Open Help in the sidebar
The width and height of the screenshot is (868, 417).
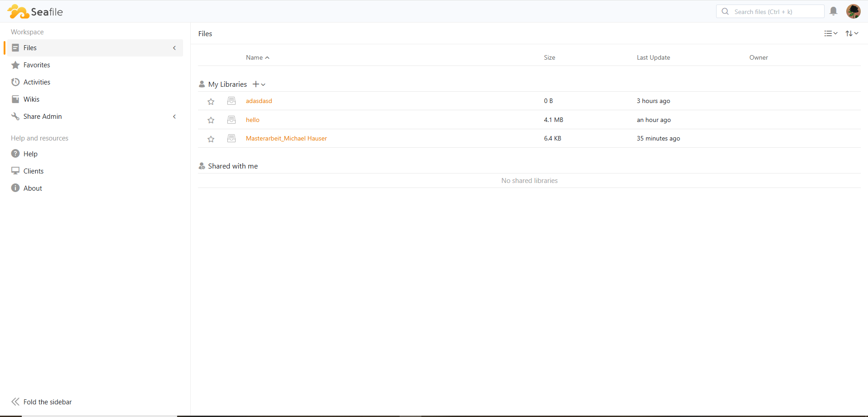95,154
